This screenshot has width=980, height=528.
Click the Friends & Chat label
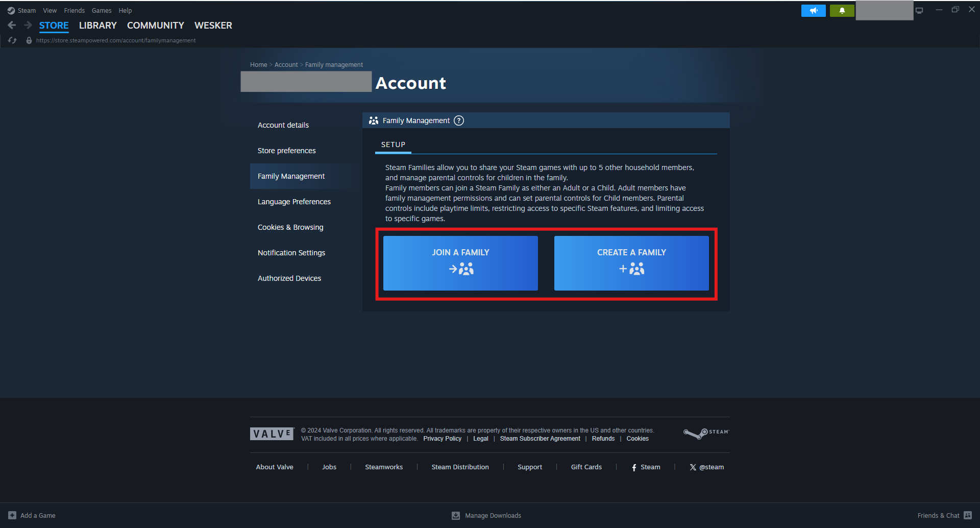[938, 516]
